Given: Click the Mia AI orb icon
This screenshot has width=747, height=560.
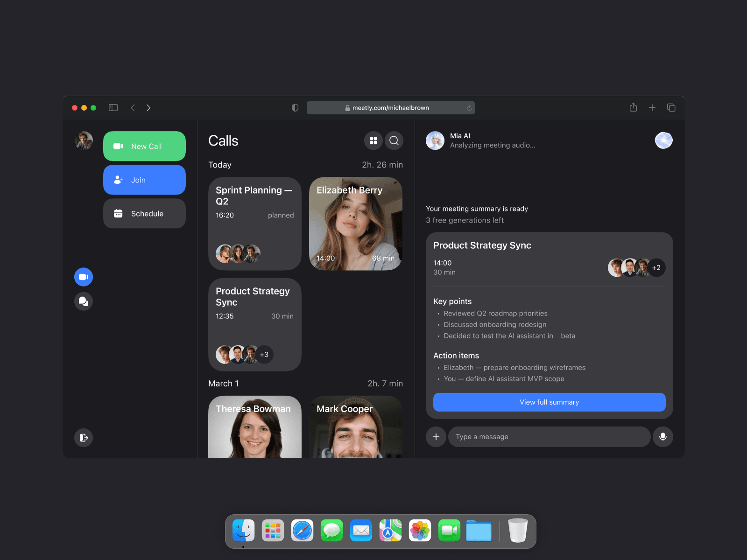Looking at the screenshot, I should pos(663,140).
